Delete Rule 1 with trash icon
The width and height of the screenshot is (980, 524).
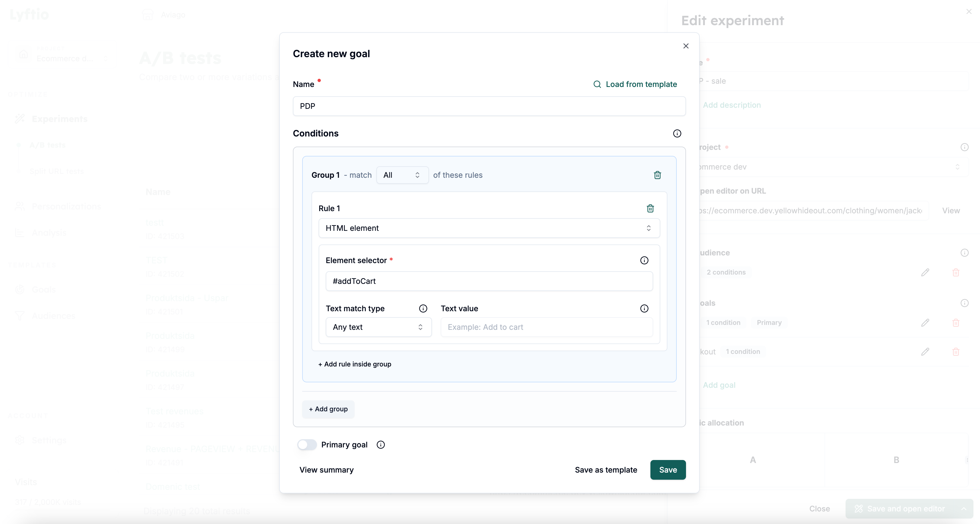pos(650,208)
